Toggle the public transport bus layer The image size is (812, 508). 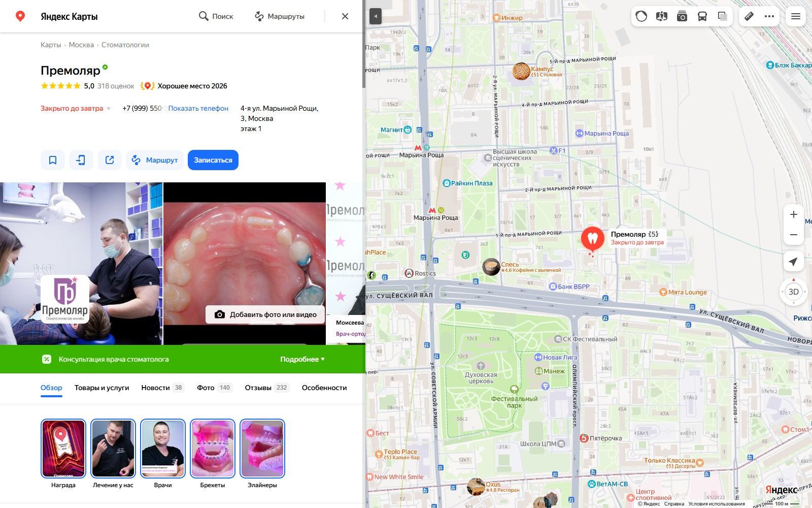point(702,16)
